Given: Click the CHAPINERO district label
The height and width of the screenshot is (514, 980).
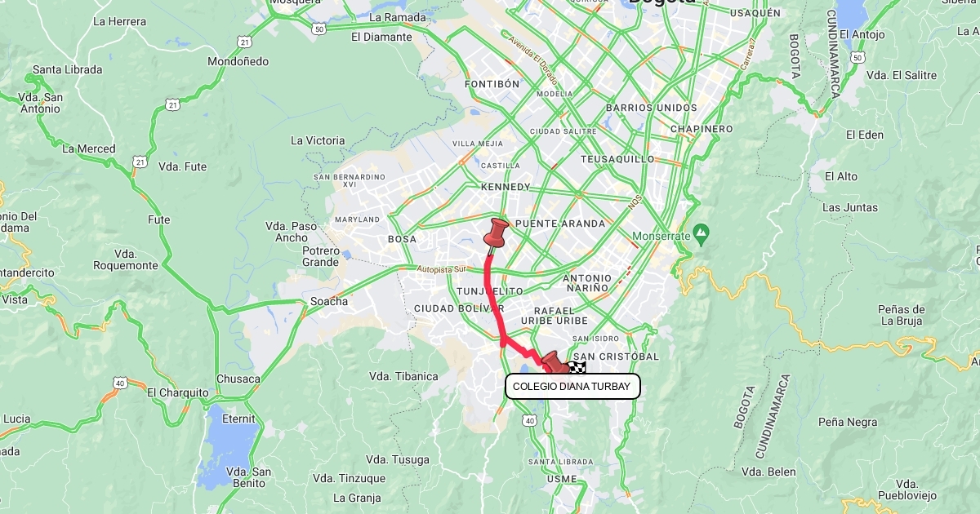Looking at the screenshot, I should click(702, 129).
